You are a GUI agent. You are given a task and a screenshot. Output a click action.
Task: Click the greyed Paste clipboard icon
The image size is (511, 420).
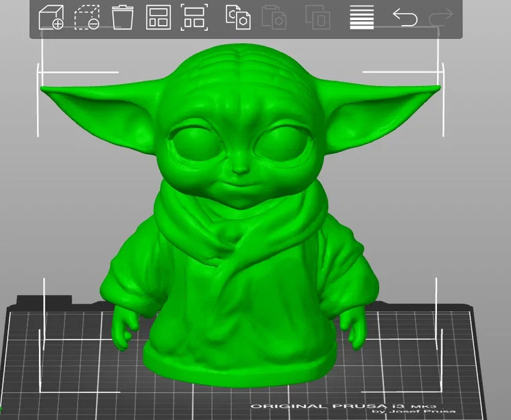pos(274,17)
